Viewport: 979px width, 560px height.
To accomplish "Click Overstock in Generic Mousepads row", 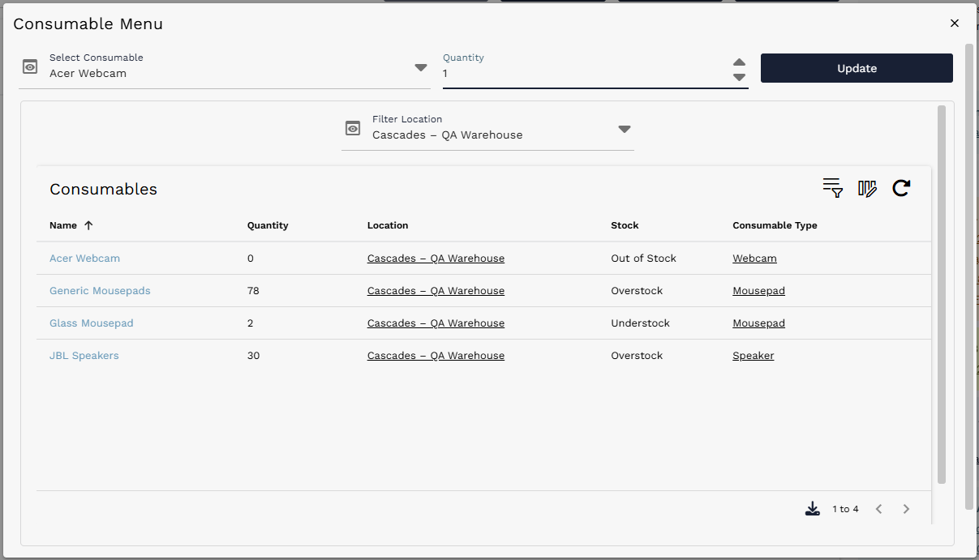I will click(x=637, y=291).
